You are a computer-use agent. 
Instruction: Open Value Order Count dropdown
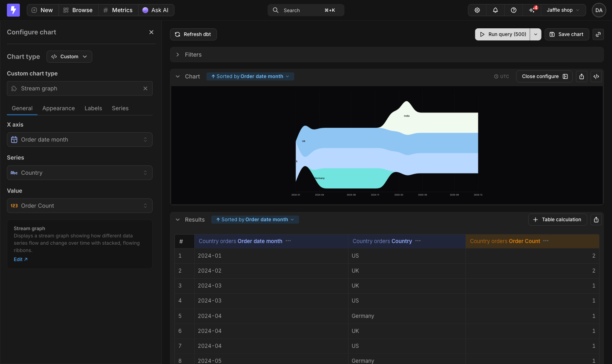pyautogui.click(x=80, y=206)
